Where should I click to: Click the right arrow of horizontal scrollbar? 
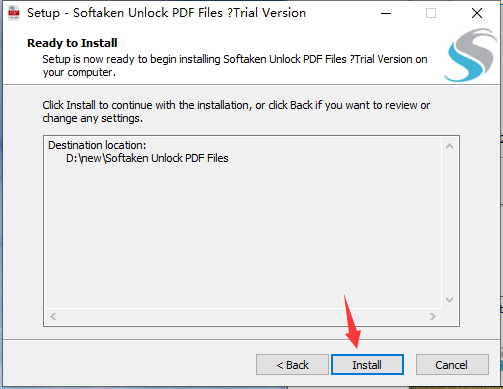pyautogui.click(x=433, y=316)
